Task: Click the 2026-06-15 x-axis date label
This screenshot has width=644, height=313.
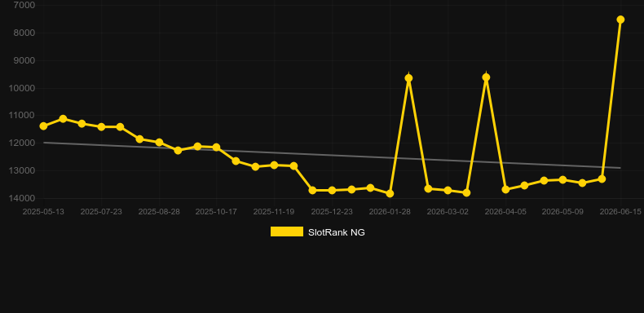Action: click(x=620, y=212)
